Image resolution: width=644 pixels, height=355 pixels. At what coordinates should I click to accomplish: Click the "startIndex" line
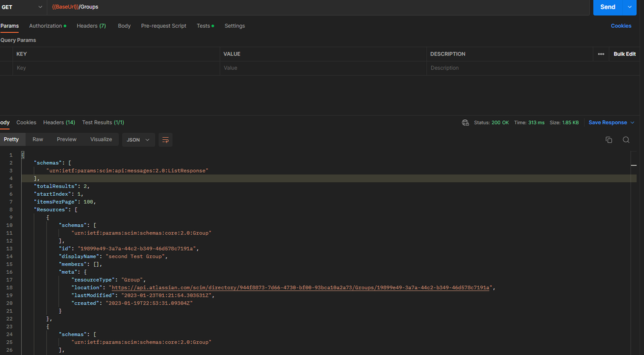pos(59,194)
